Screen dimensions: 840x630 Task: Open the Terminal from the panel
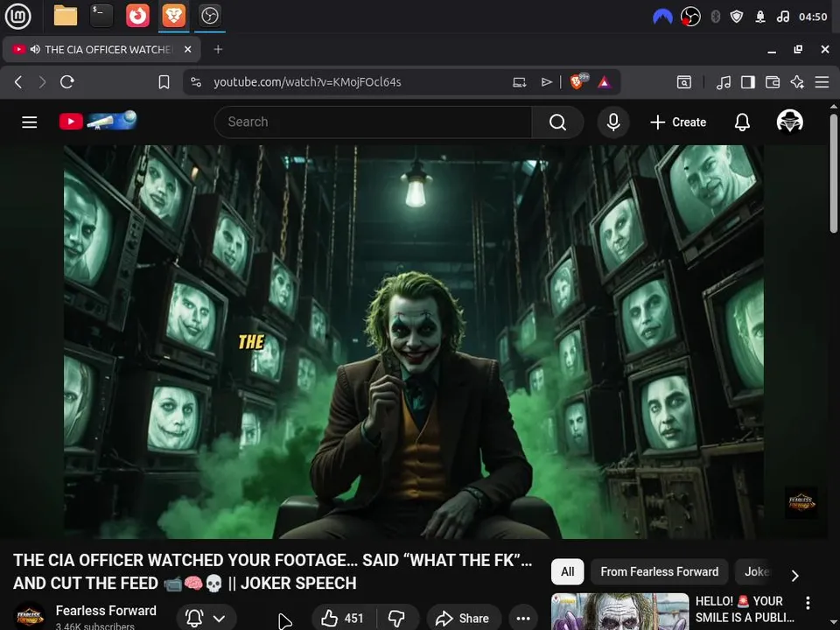click(x=101, y=16)
